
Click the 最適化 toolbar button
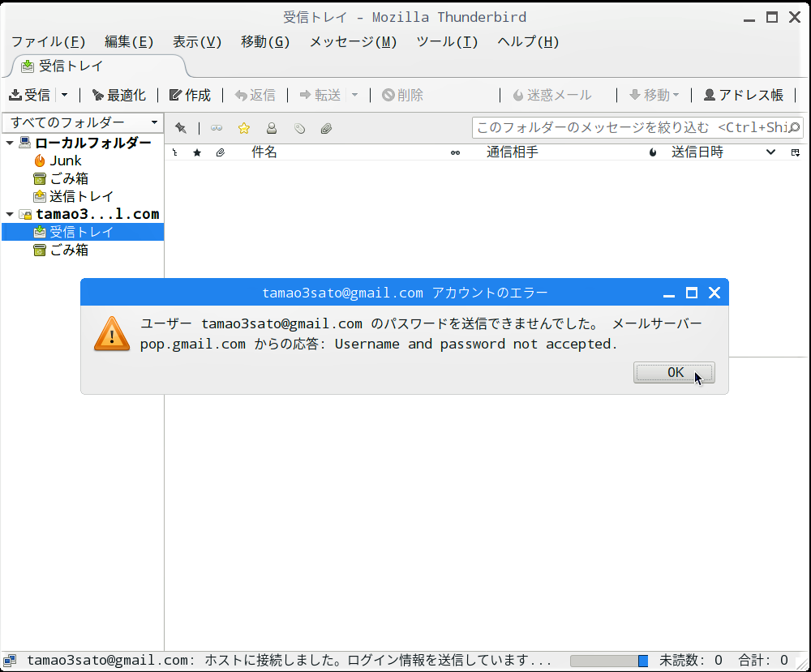click(x=119, y=95)
